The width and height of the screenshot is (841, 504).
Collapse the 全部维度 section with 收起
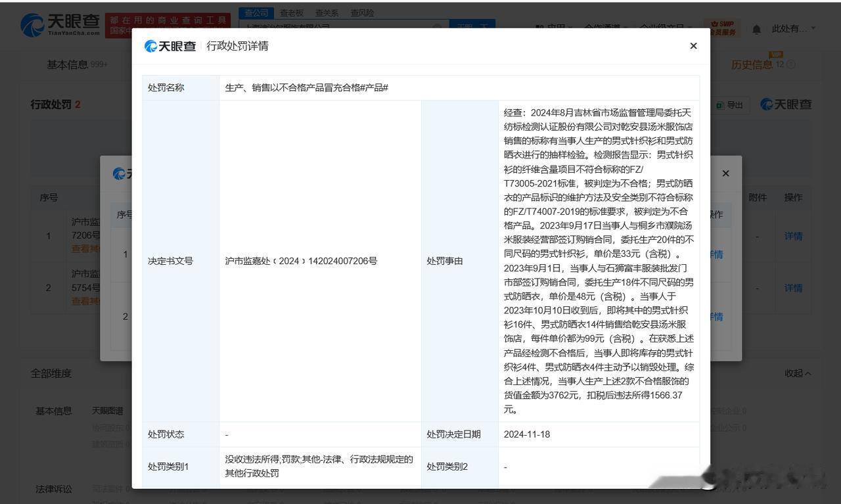(x=798, y=373)
